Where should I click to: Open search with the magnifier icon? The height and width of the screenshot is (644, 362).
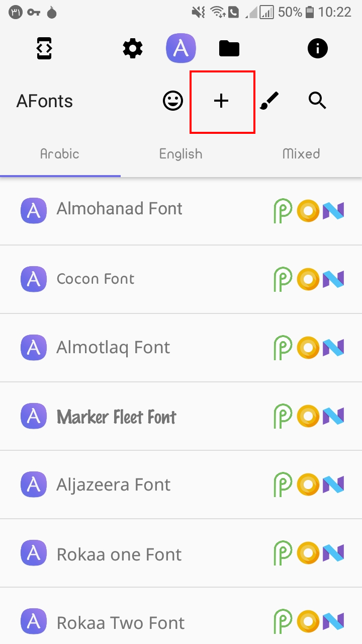point(318,101)
